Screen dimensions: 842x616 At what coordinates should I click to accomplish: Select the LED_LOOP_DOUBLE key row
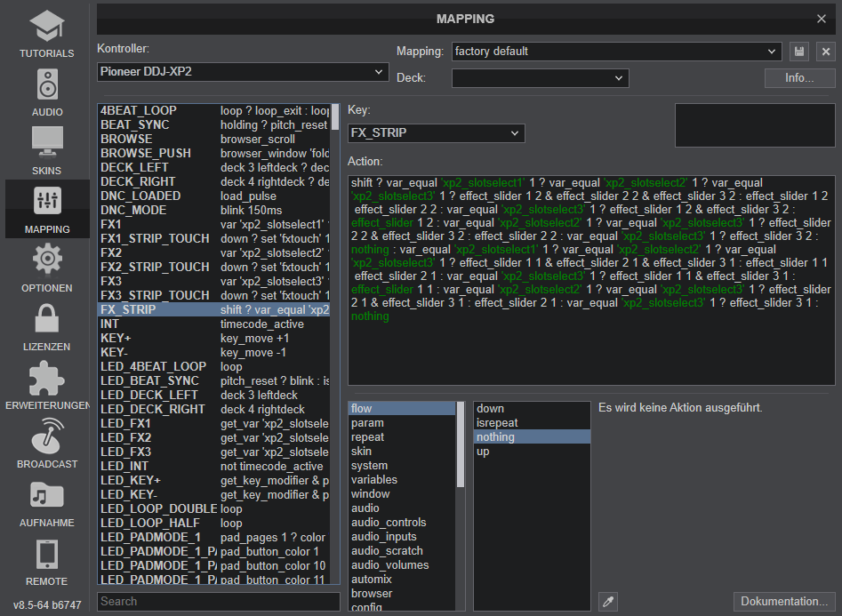click(214, 509)
